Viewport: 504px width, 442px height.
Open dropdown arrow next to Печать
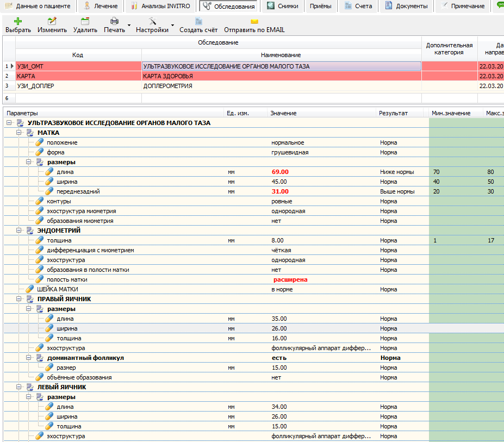point(129,25)
